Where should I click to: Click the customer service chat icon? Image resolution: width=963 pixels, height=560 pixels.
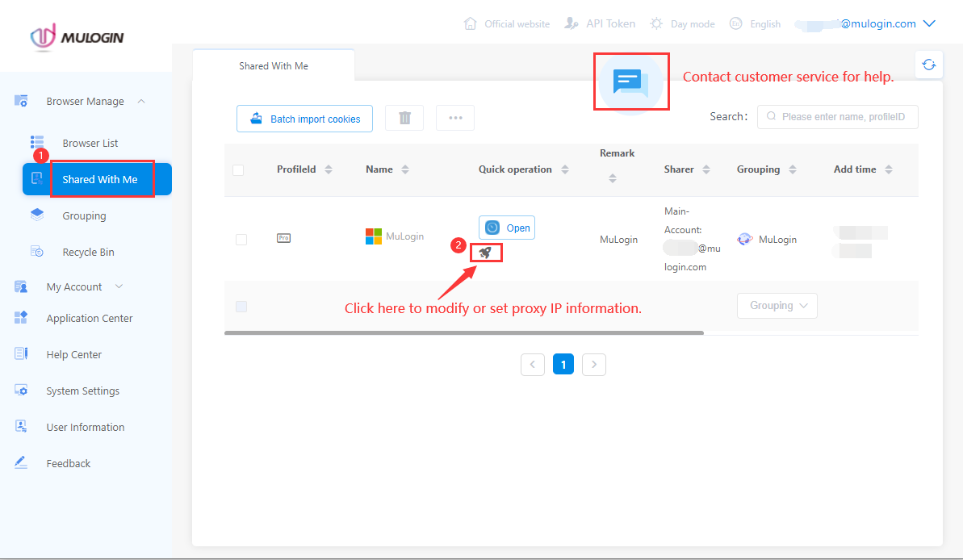[x=631, y=81]
